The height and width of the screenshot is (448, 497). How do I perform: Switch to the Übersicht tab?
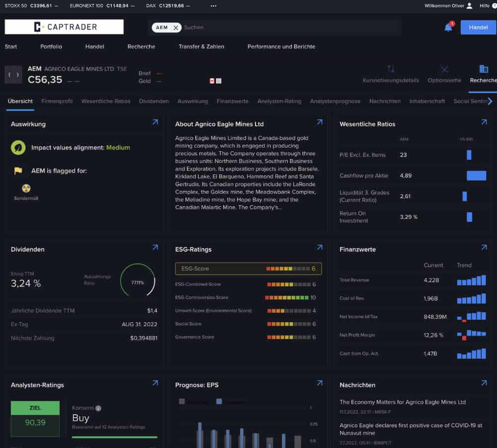(x=20, y=101)
